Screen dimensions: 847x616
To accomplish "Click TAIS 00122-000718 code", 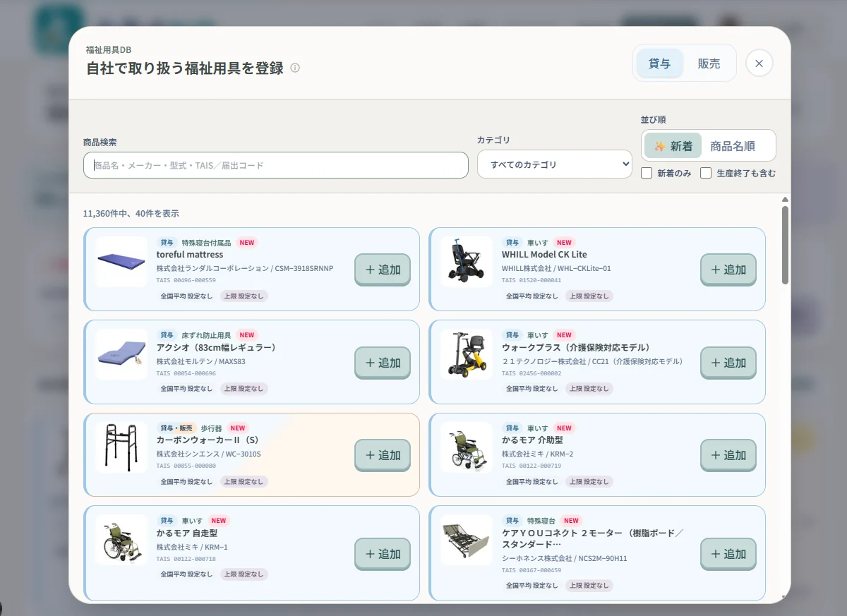I will point(186,559).
